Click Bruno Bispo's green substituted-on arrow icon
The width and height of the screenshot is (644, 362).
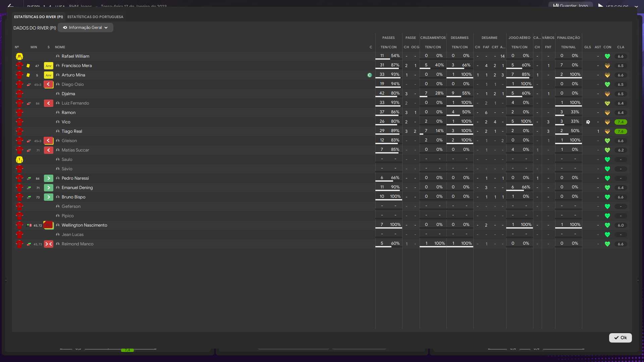(49, 197)
